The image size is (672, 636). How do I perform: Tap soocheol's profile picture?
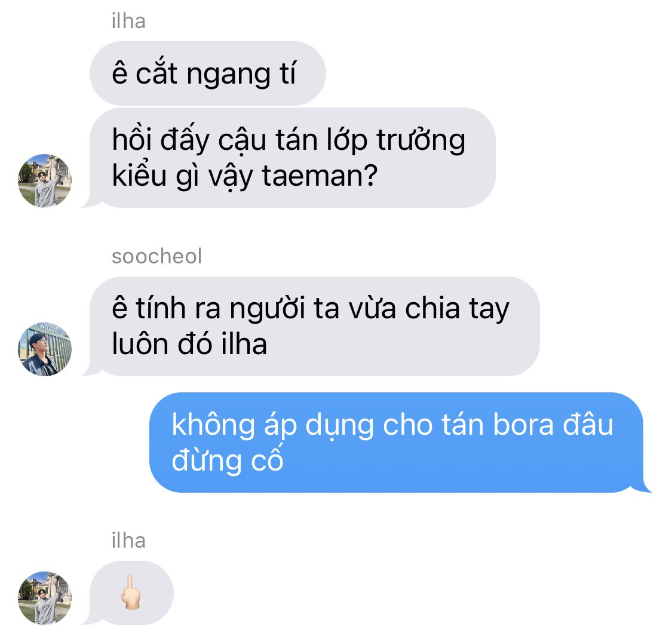(45, 349)
